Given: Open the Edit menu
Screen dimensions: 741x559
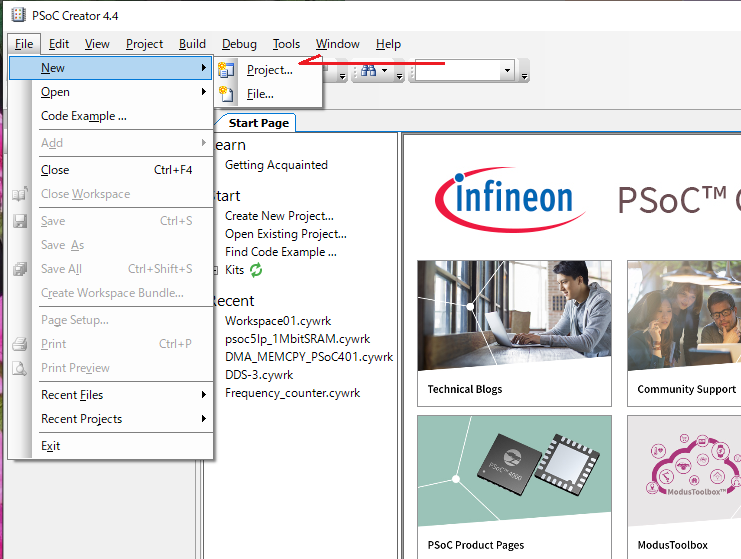Looking at the screenshot, I should pos(59,44).
